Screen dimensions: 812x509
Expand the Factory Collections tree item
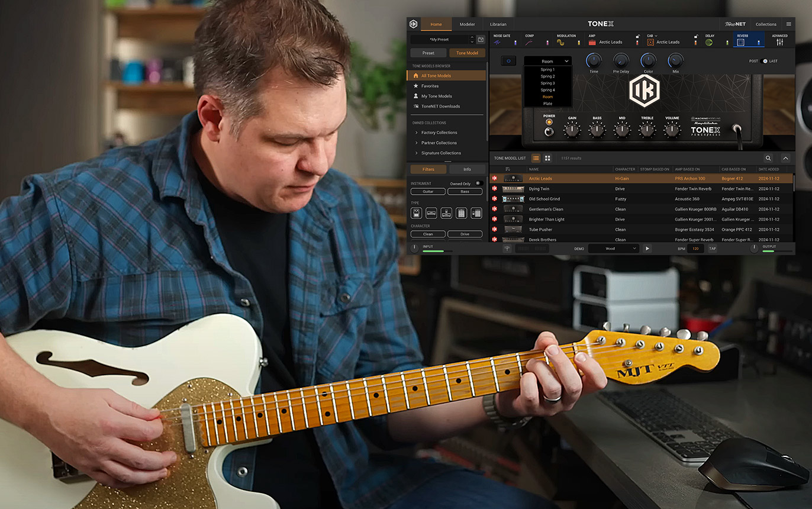(x=439, y=133)
